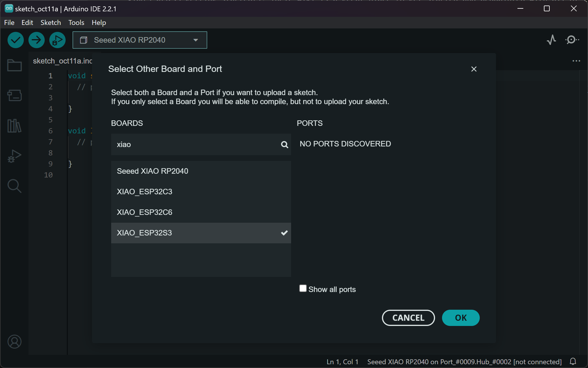Click the editor tab ellipsis menu
Screen dimensions: 588x368
click(x=576, y=61)
